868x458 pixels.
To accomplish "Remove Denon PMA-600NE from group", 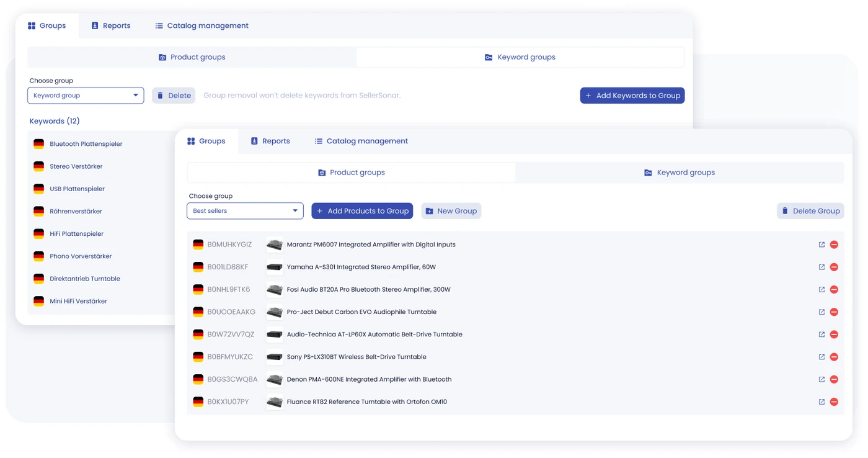I will [x=834, y=379].
